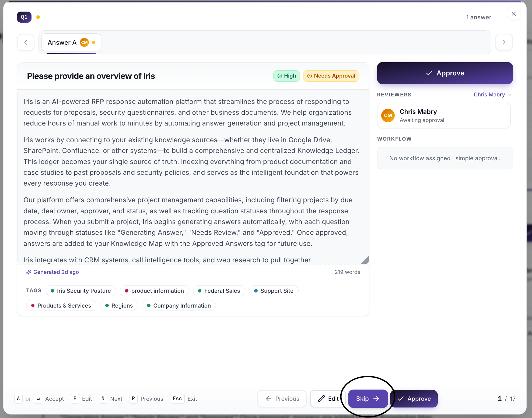Image resolution: width=532 pixels, height=418 pixels.
Task: Click the resize handle at the answer box corner
Action: (365, 260)
